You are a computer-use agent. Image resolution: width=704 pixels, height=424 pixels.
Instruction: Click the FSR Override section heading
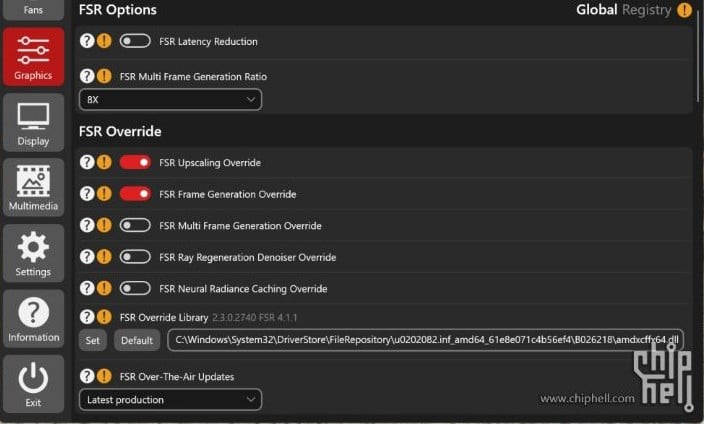click(x=120, y=131)
